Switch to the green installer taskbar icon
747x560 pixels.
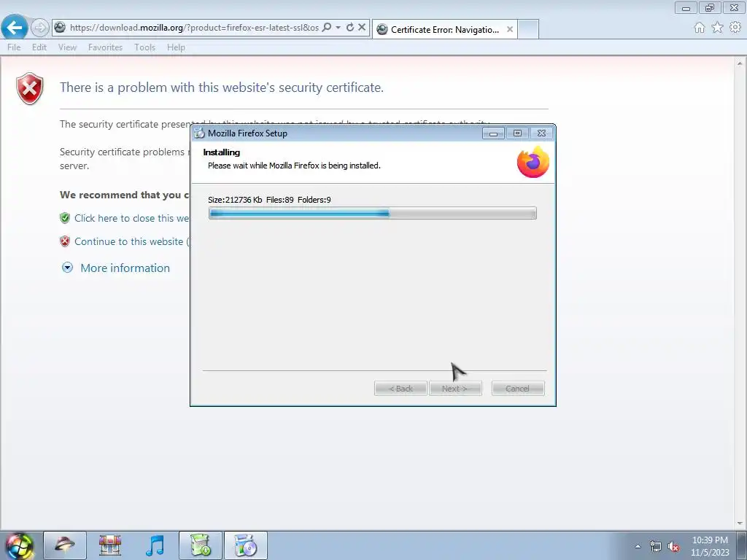pos(201,545)
